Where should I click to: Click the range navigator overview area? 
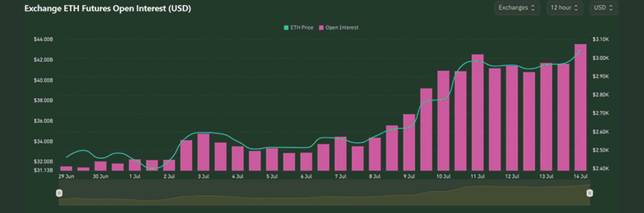pyautogui.click(x=324, y=193)
